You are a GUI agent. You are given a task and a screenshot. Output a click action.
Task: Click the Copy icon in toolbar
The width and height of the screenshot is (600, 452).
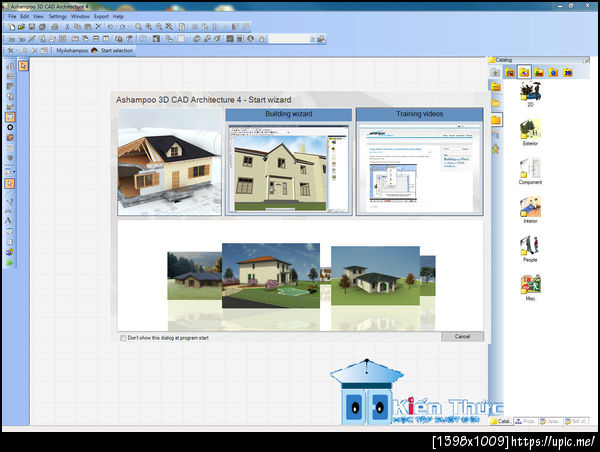click(78, 27)
